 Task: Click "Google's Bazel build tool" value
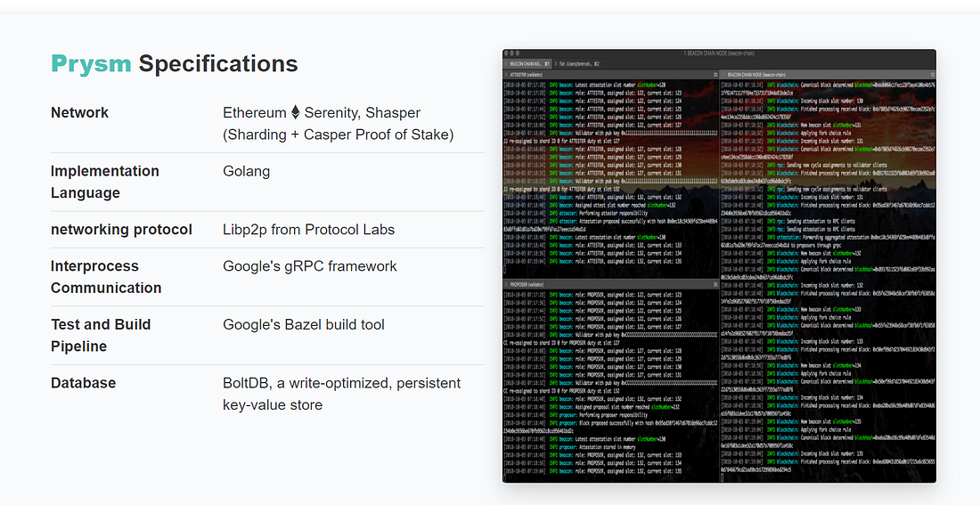pyautogui.click(x=304, y=324)
